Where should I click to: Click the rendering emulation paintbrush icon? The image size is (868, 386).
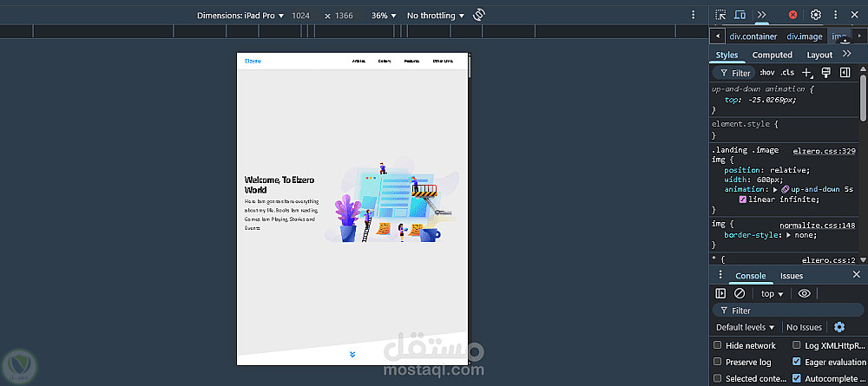tap(826, 73)
